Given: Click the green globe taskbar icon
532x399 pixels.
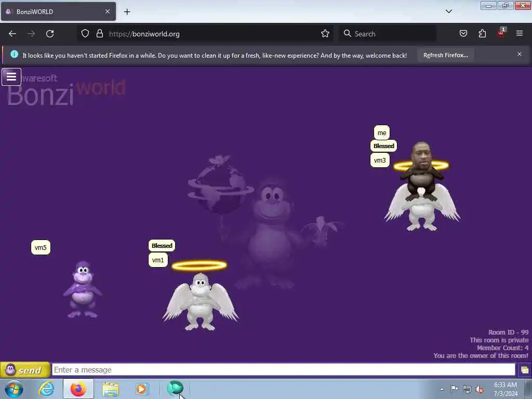Looking at the screenshot, I should click(x=175, y=388).
